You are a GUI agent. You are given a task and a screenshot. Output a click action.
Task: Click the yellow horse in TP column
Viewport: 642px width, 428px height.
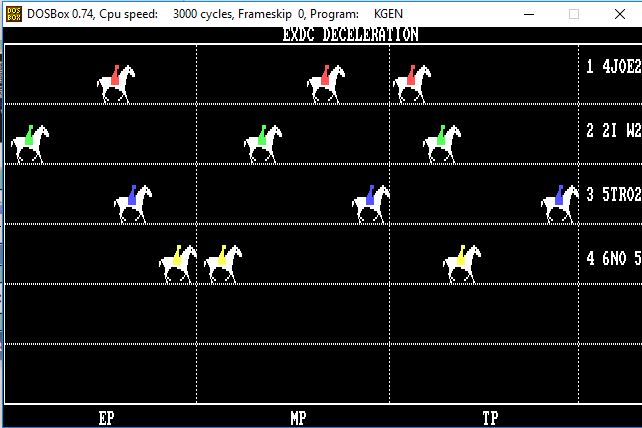(462, 264)
